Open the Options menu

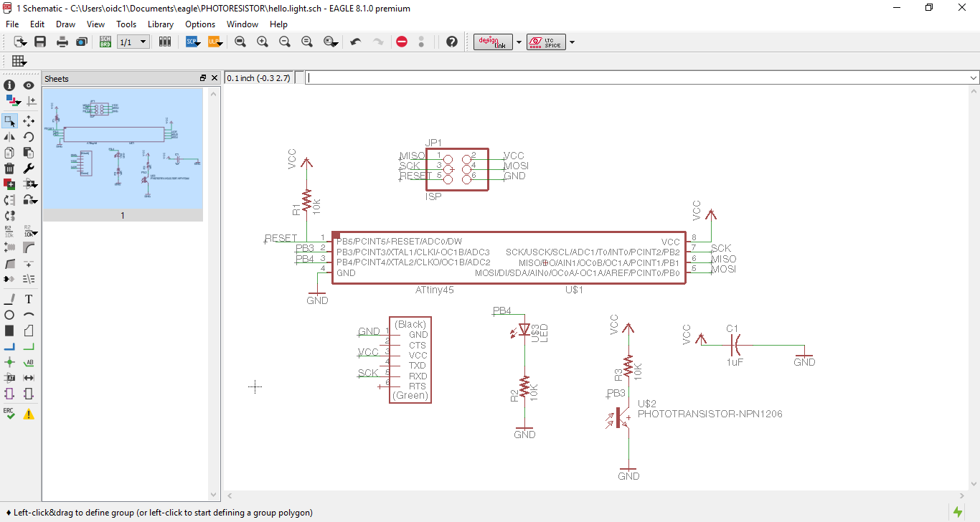tap(200, 24)
